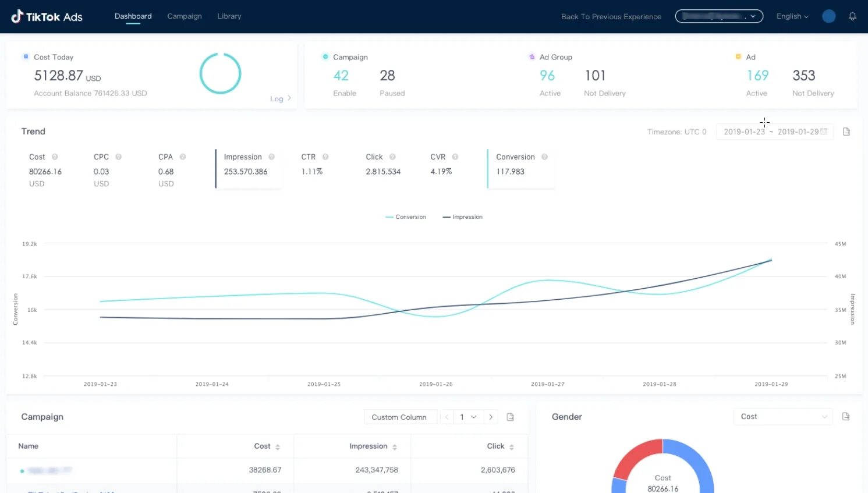Select the Impression metric card
The height and width of the screenshot is (493, 868).
249,168
